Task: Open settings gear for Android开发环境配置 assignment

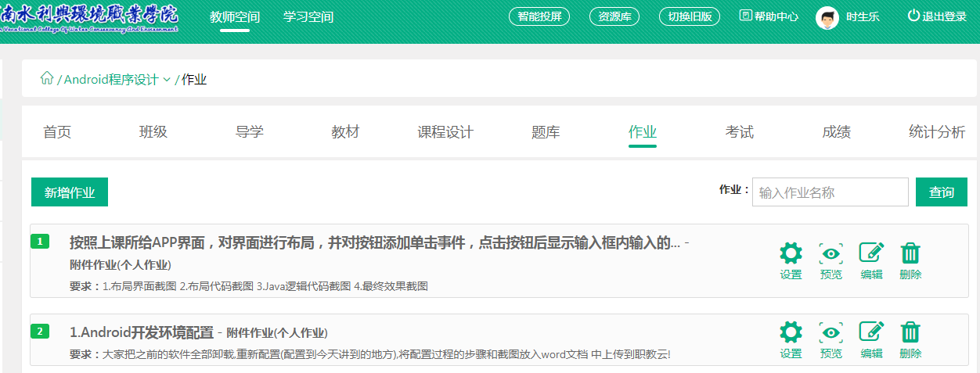Action: tap(791, 332)
